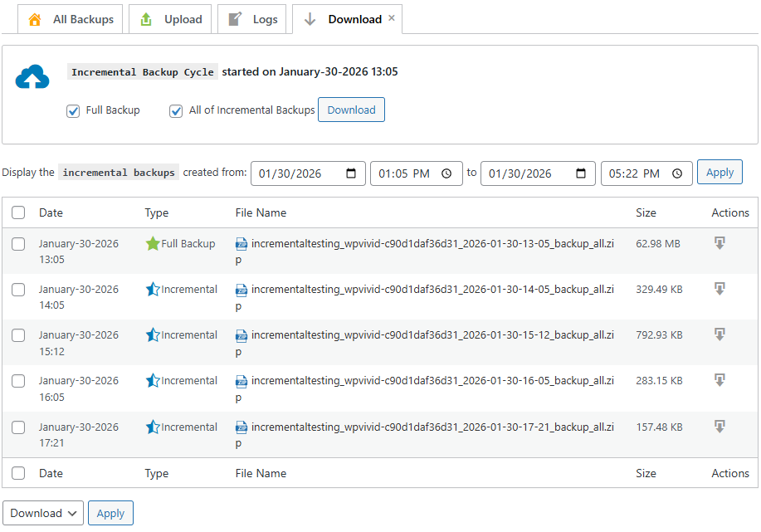Viewport: 761px width, 532px height.
Task: Switch to the Logs tab
Action: coord(261,18)
